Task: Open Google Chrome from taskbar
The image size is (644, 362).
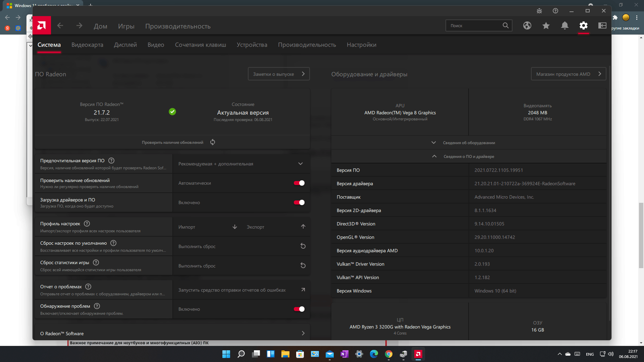Action: point(389,354)
